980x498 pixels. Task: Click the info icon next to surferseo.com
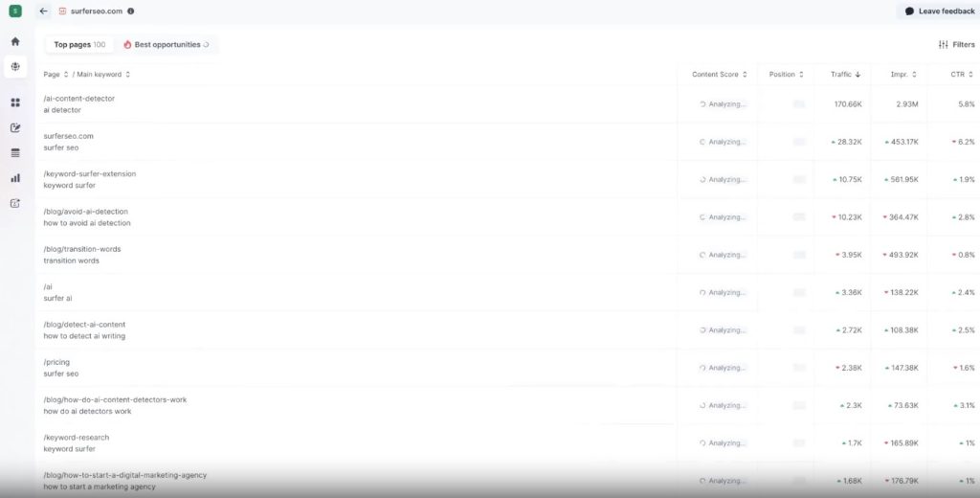click(130, 11)
